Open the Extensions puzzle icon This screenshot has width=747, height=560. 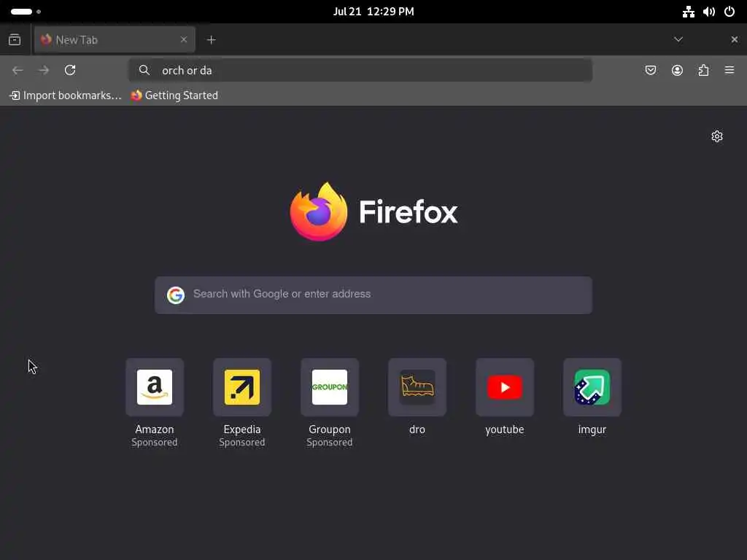point(703,71)
